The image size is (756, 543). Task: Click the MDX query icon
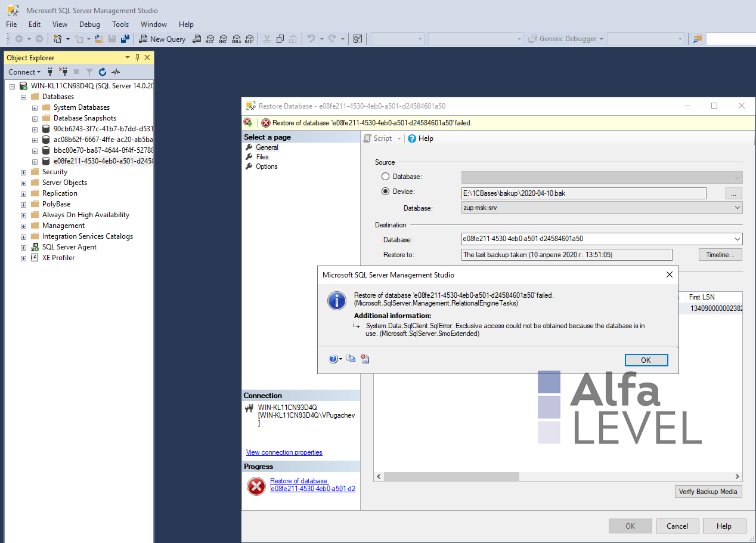click(x=210, y=39)
